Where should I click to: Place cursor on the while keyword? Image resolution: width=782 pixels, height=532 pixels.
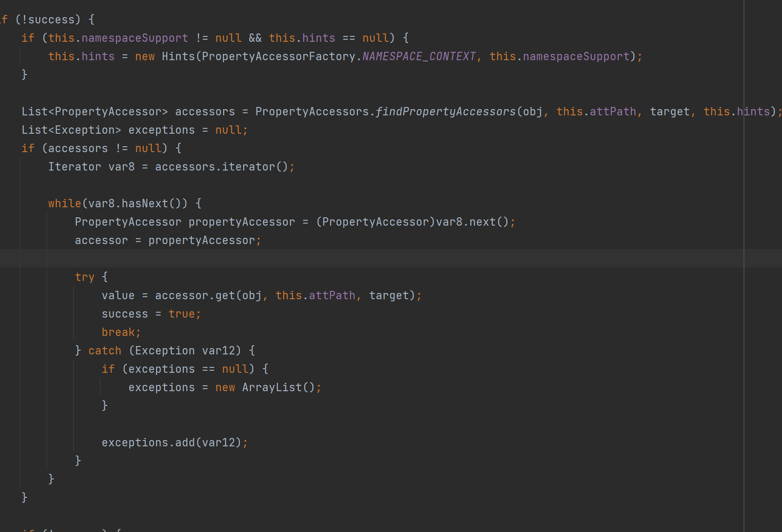pyautogui.click(x=64, y=204)
